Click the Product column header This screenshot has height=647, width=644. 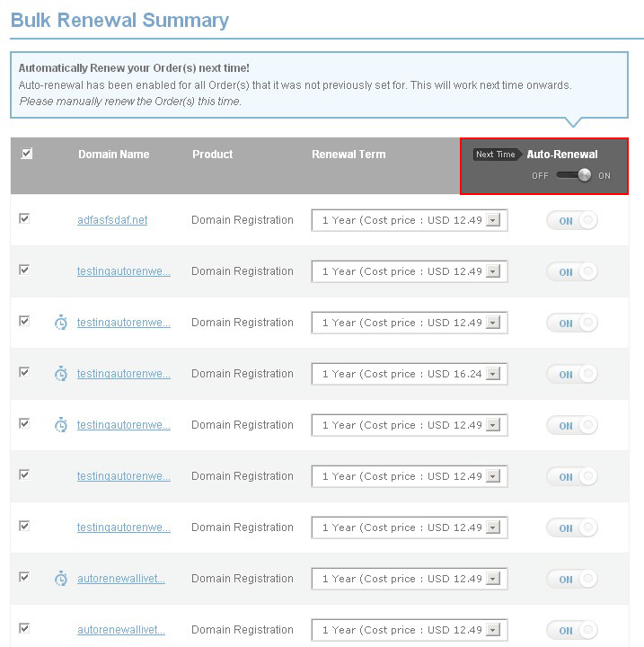(212, 155)
